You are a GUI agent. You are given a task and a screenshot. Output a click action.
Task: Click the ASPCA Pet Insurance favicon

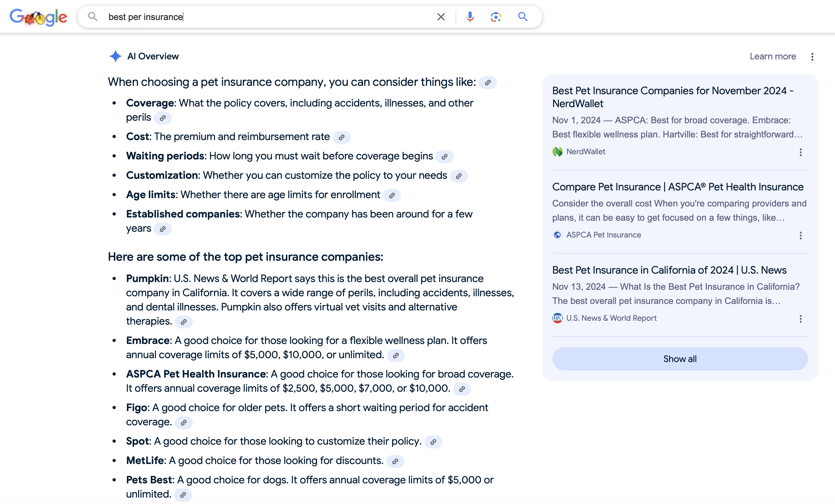click(557, 234)
